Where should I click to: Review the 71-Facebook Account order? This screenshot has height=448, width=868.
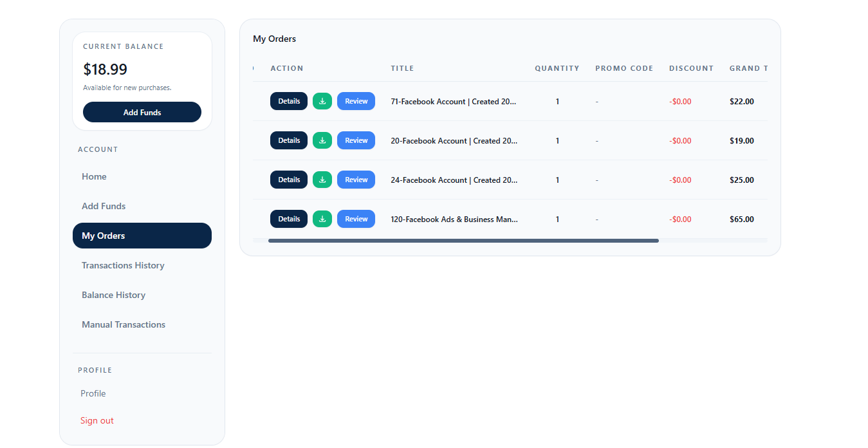point(356,101)
